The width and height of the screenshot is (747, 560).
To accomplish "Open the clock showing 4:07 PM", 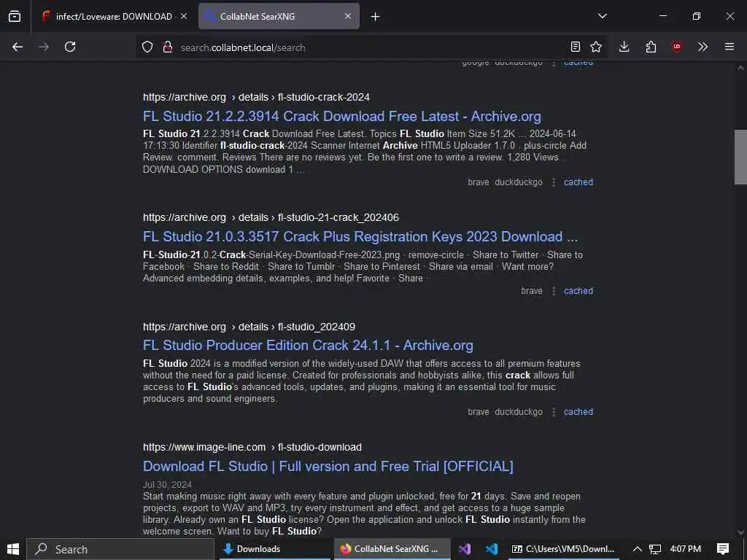I will pos(685,549).
